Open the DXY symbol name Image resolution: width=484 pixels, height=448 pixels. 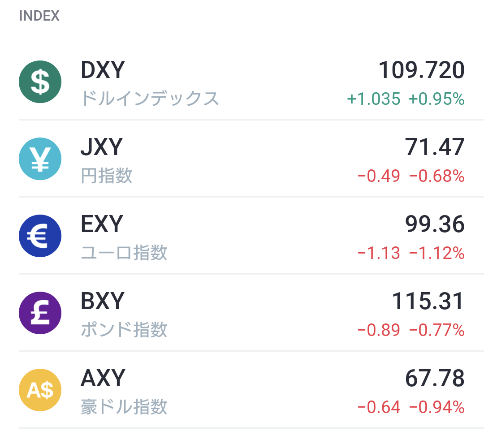point(103,70)
